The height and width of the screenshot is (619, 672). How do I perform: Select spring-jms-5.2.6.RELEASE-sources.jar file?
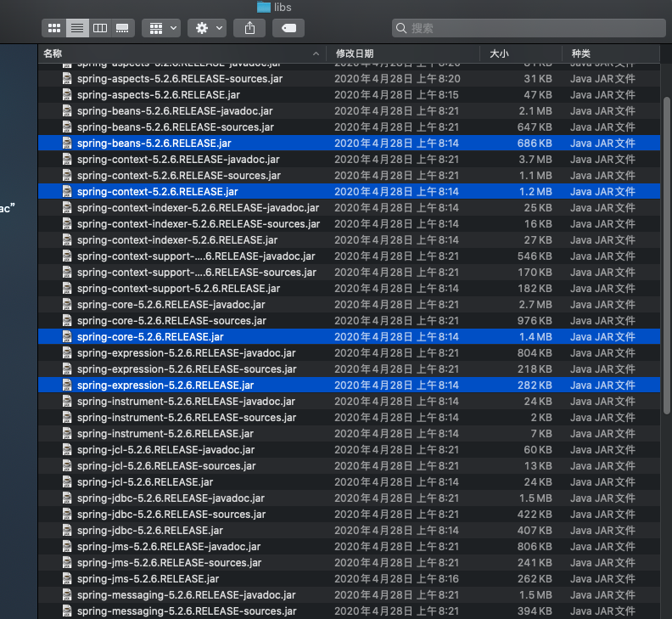pyautogui.click(x=350, y=562)
